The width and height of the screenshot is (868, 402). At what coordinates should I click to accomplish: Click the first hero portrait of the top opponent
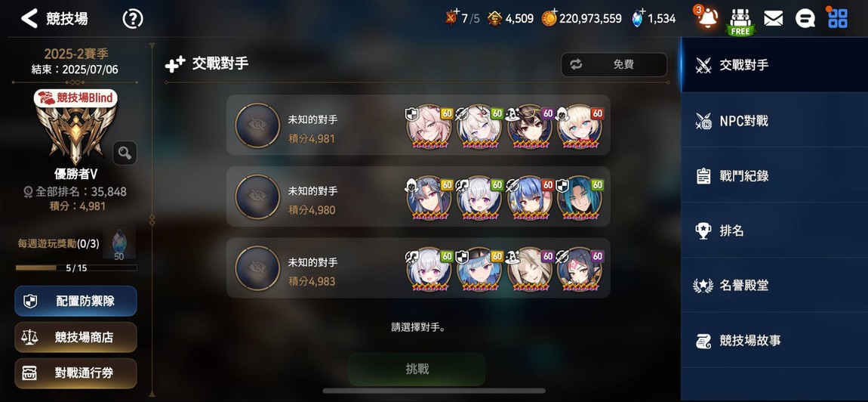point(429,128)
